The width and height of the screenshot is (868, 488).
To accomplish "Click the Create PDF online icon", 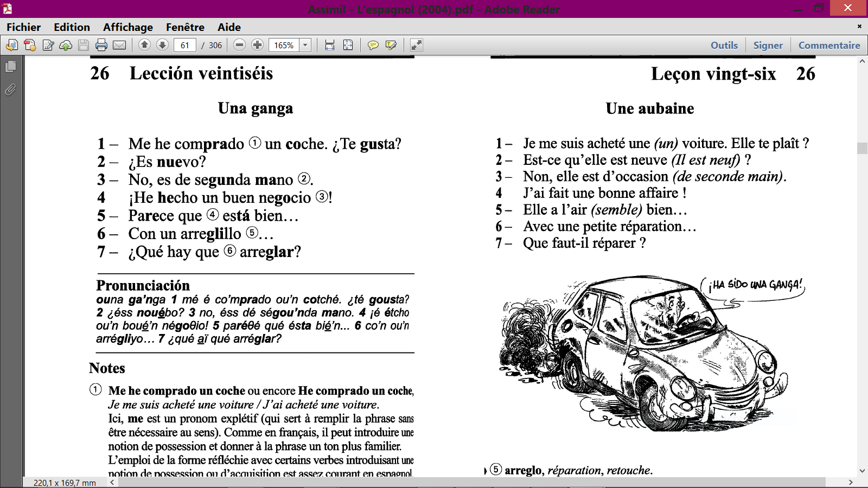I will click(30, 45).
